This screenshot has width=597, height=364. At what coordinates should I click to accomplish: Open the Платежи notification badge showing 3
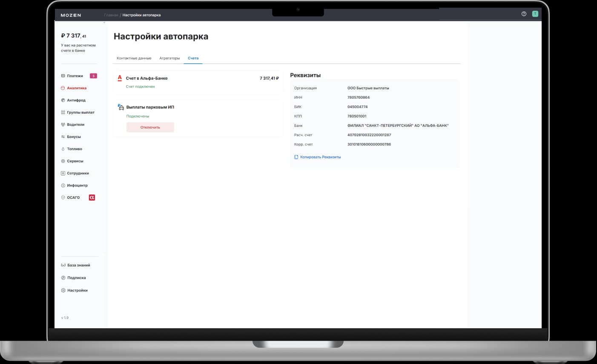[x=93, y=76]
